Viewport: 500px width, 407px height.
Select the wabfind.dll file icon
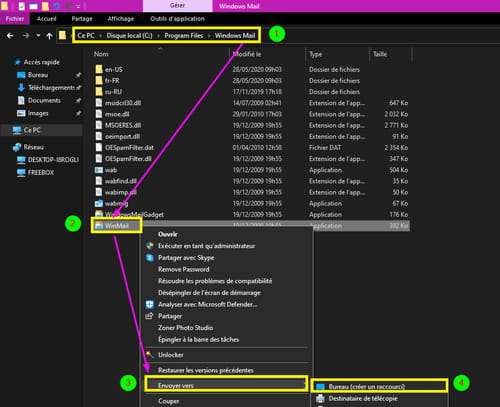(99, 181)
